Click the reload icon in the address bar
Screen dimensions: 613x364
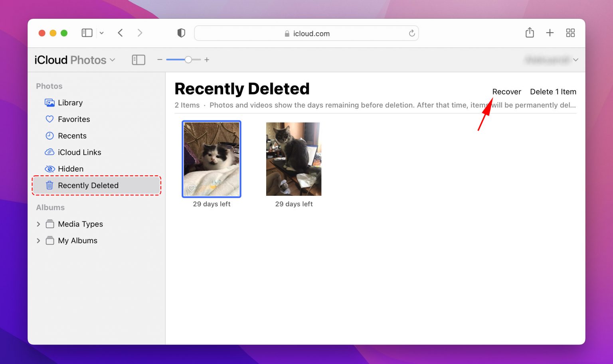(x=412, y=33)
